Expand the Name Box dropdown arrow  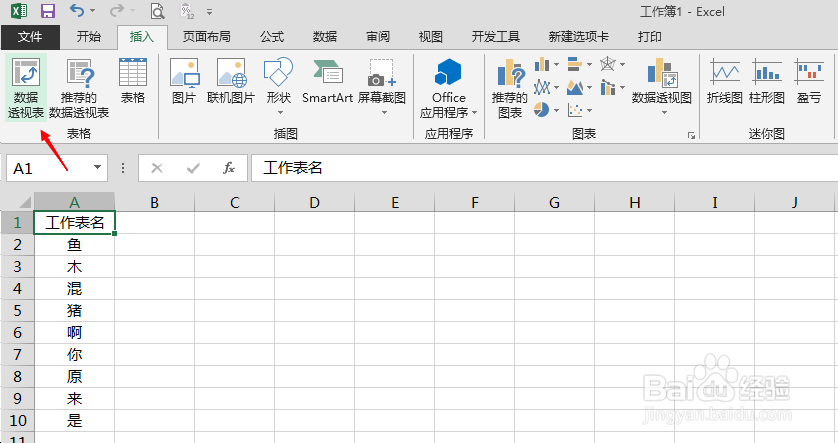(98, 168)
